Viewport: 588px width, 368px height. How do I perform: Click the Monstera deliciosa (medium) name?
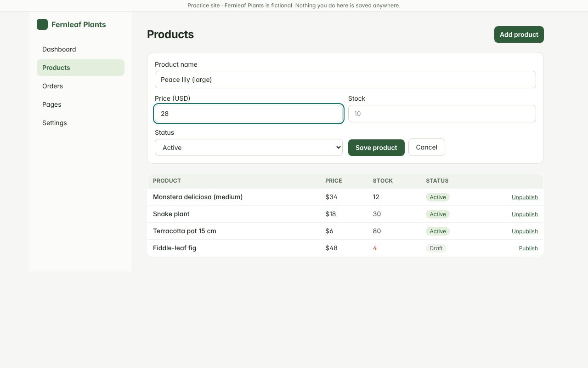coord(198,197)
